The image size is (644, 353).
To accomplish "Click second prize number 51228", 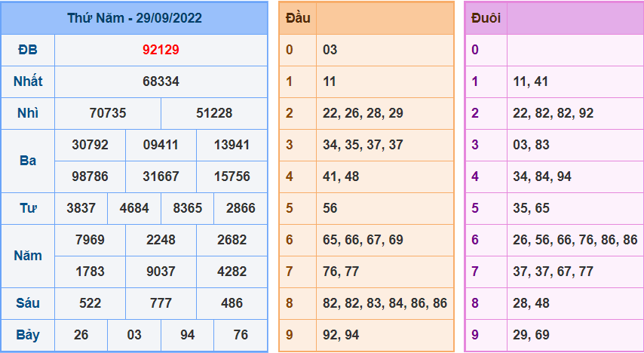I will tap(214, 113).
